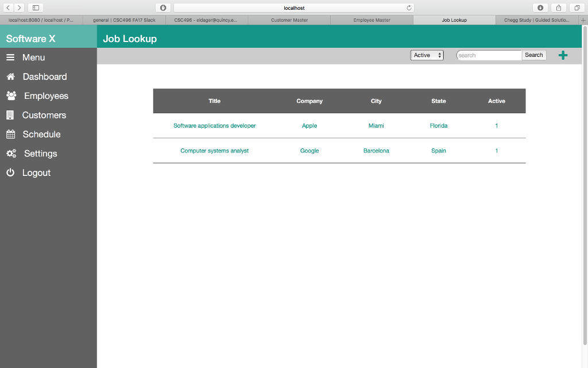Click the forward navigation arrow
The image size is (588, 368).
(19, 8)
